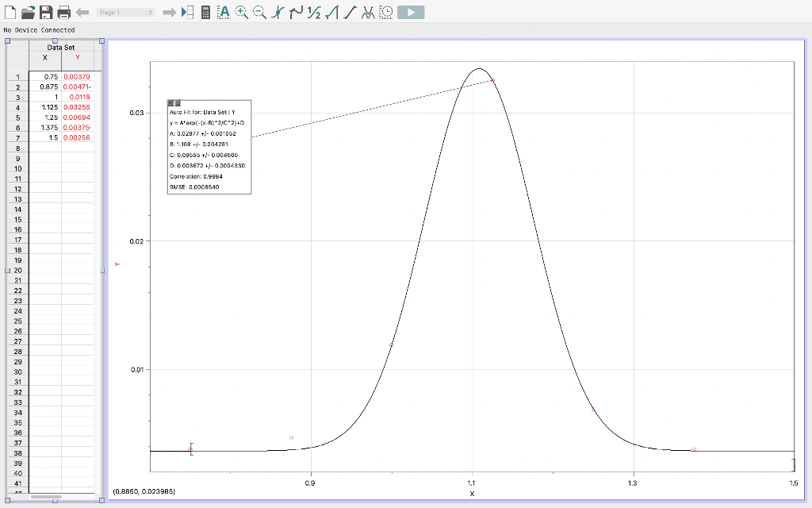812x508 pixels.
Task: Add a text annotation to the graph
Action: 223,12
